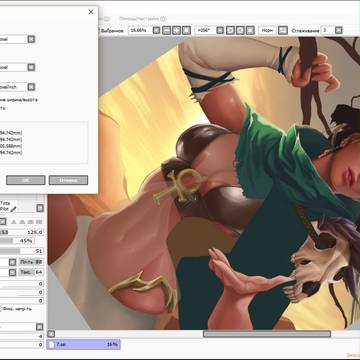Viewport: 360px width, 360px height.
Task: Open the height pixel unit dropdown
Action: pyautogui.click(x=31, y=67)
